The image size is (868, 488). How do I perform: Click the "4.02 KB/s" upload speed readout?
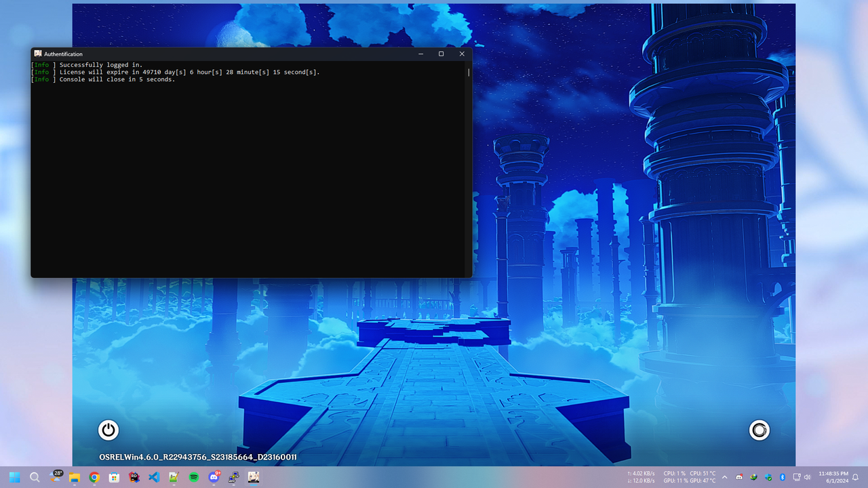(642, 473)
